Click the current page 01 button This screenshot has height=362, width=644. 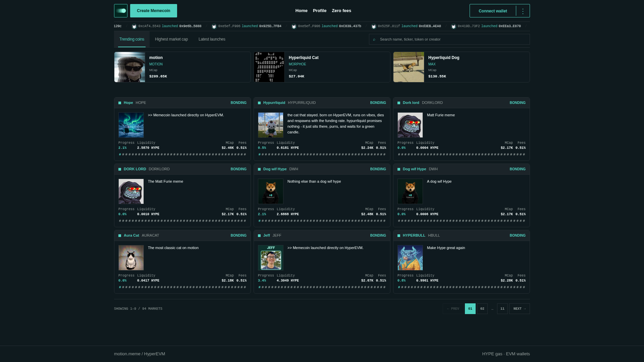(470, 309)
